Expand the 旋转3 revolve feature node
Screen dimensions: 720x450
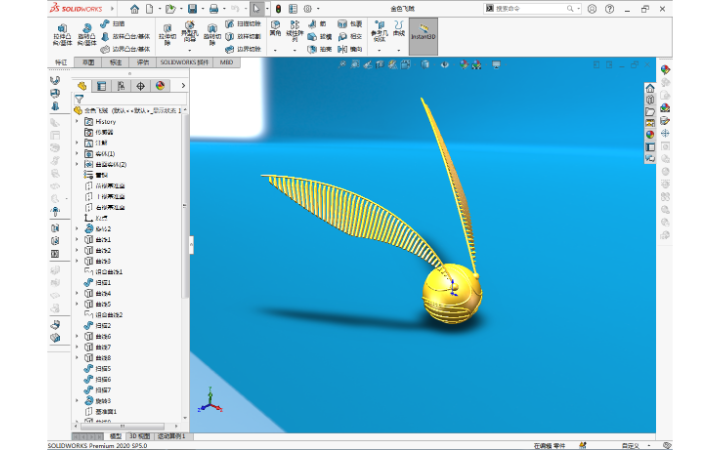click(78, 400)
